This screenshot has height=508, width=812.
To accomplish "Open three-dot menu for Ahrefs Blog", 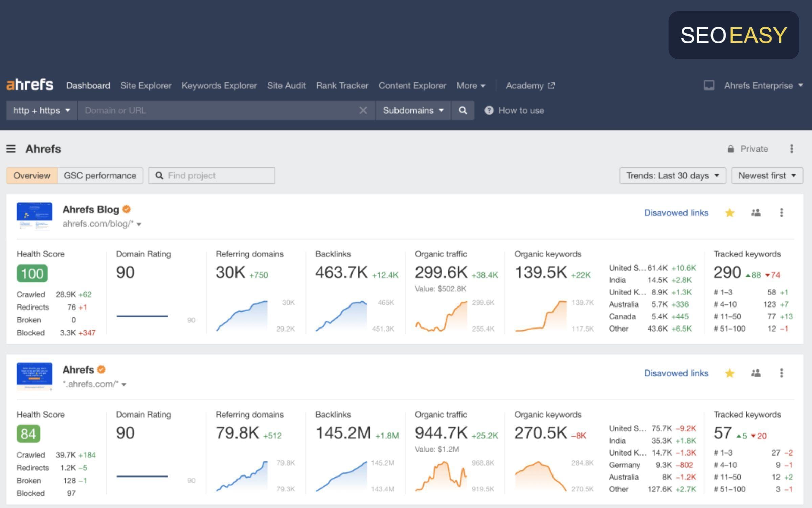I will (781, 213).
